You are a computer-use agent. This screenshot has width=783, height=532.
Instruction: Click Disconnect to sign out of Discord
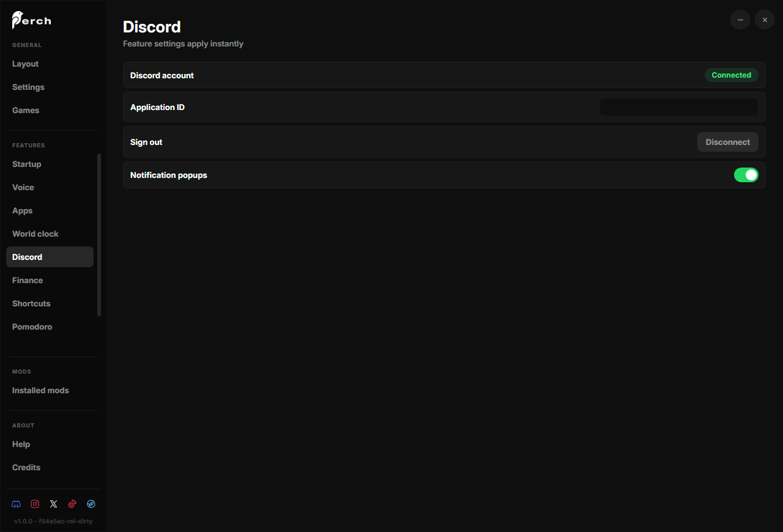tap(728, 142)
